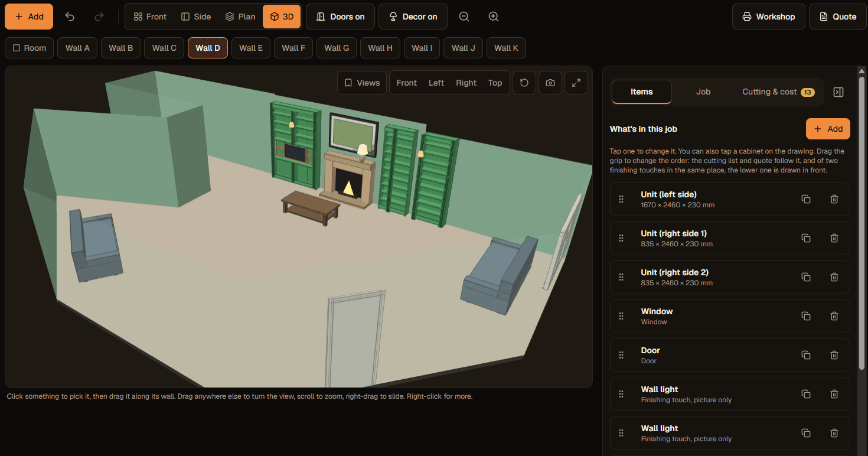Switch to Side view mode
The width and height of the screenshot is (868, 456).
[x=196, y=17]
